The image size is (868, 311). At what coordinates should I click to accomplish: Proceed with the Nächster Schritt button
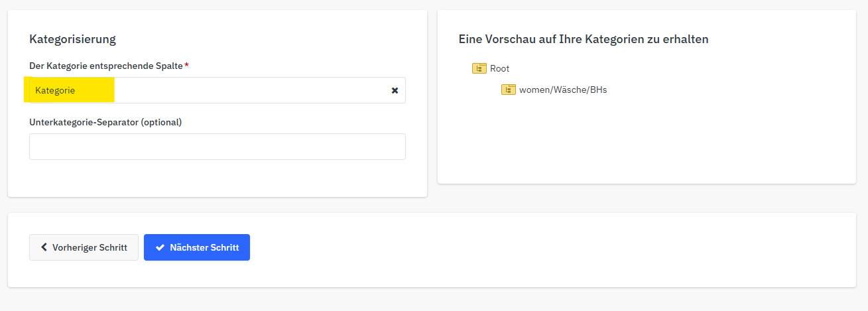tap(196, 247)
